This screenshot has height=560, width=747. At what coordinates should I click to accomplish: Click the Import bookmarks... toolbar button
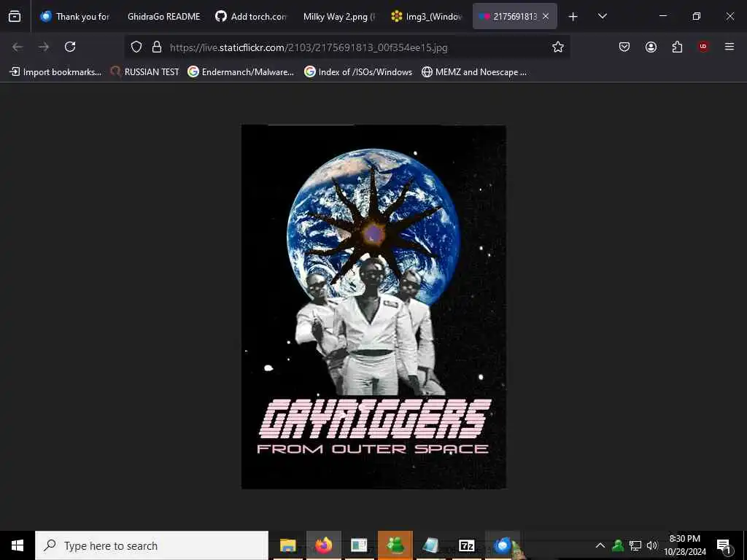pyautogui.click(x=55, y=72)
